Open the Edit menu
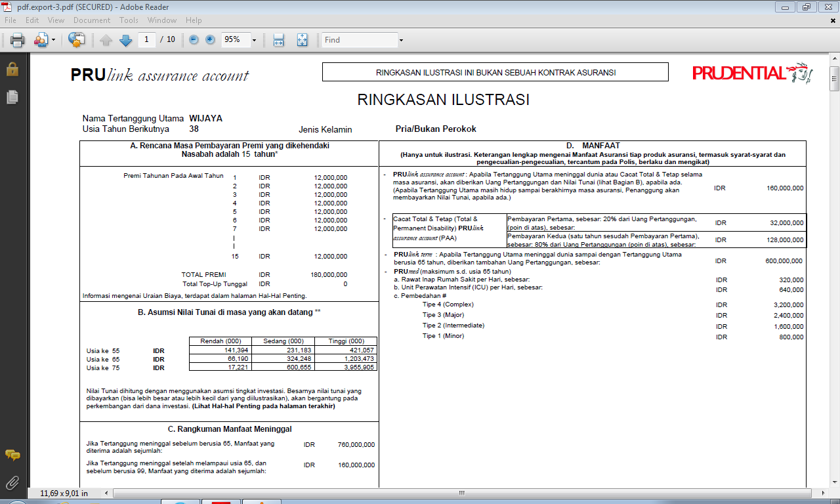The width and height of the screenshot is (840, 504). tap(32, 20)
